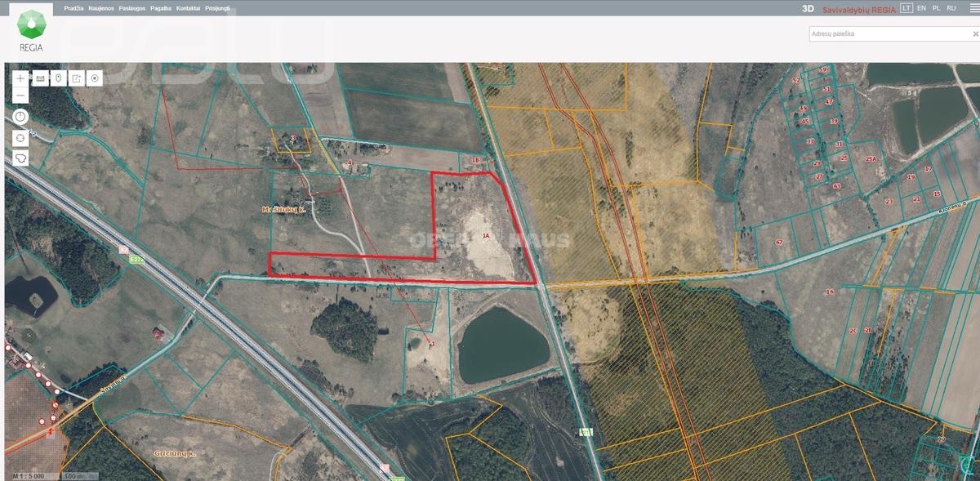Center map on my location crosshair
980x481 pixels.
(20, 137)
